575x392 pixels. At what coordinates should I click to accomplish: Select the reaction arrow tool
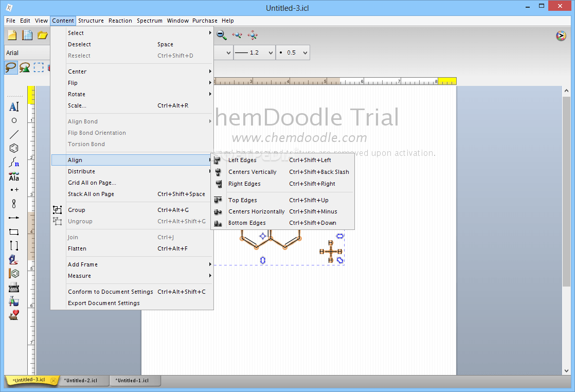click(14, 218)
